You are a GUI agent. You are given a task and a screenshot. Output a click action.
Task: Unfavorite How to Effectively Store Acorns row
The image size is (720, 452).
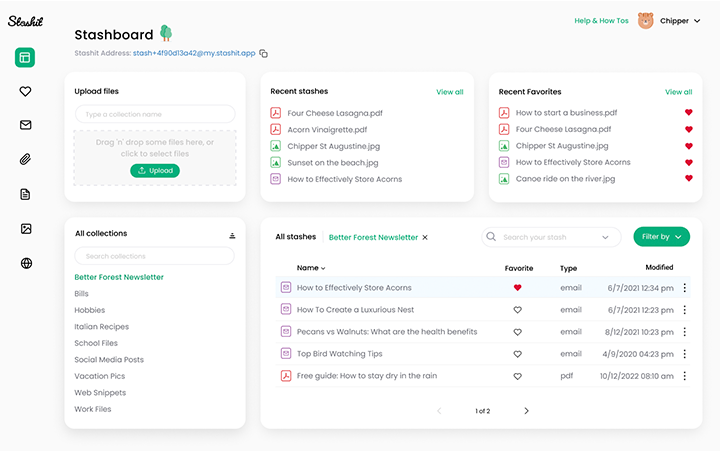click(x=517, y=288)
